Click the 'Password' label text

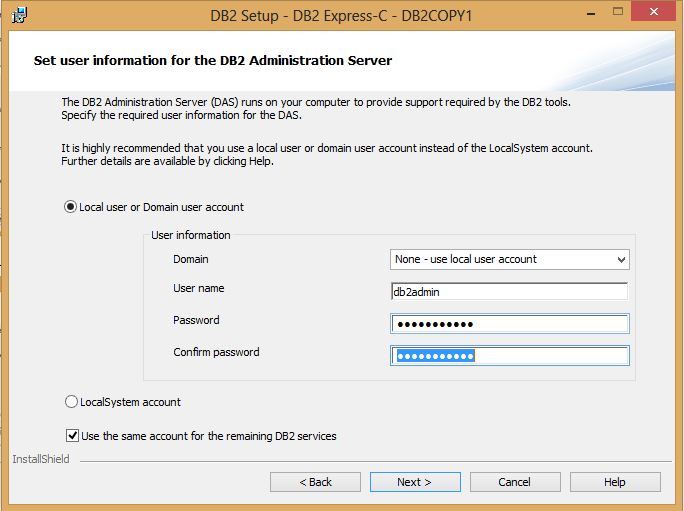point(196,320)
